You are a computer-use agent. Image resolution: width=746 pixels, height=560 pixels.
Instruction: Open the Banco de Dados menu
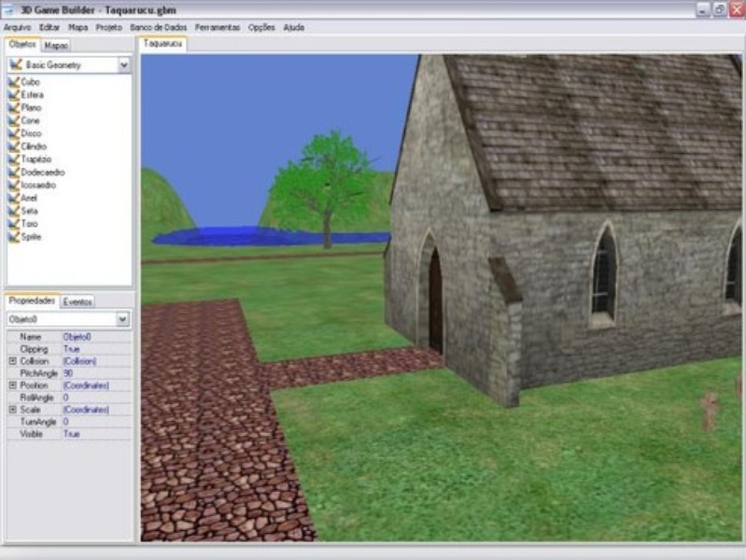pos(159,27)
